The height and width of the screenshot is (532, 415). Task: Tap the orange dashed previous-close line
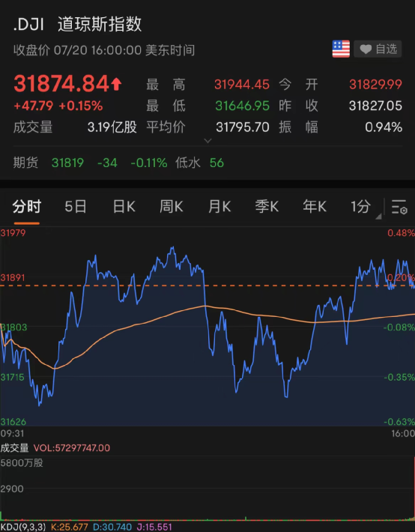[x=207, y=285]
